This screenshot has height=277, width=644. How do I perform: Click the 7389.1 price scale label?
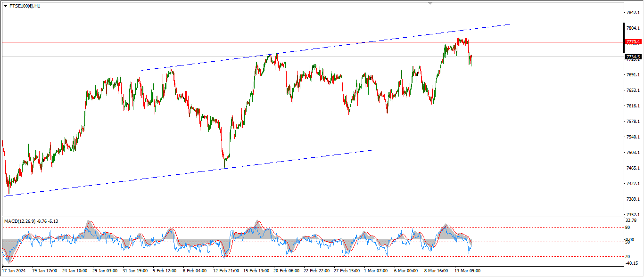click(632, 199)
